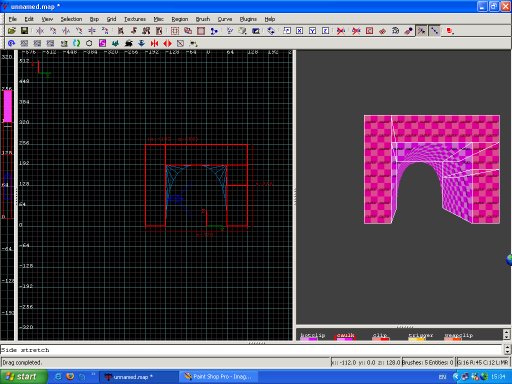Click the Select Complete Tall icon
Screen dimensions: 512x384
click(121, 31)
